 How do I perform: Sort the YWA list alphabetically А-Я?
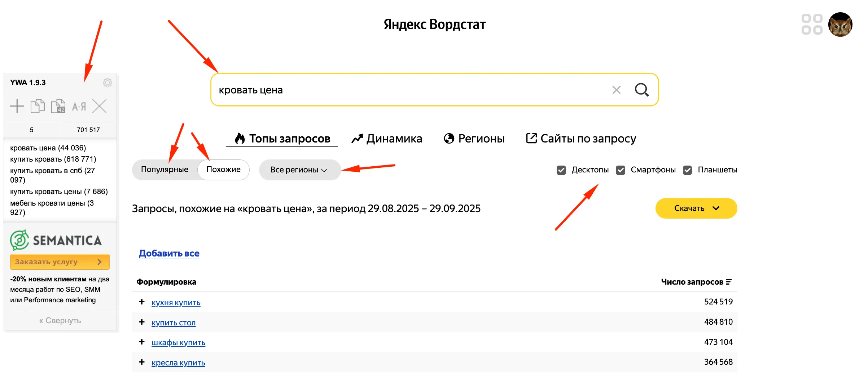[x=79, y=106]
